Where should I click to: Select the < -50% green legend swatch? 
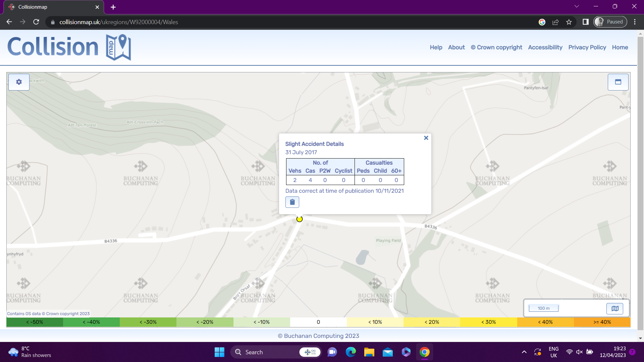coord(35,322)
